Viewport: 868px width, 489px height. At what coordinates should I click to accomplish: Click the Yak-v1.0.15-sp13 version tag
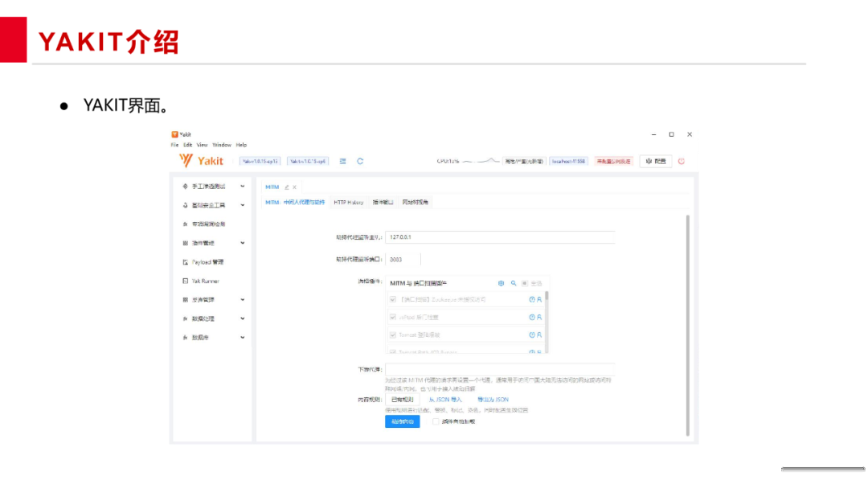tap(260, 161)
